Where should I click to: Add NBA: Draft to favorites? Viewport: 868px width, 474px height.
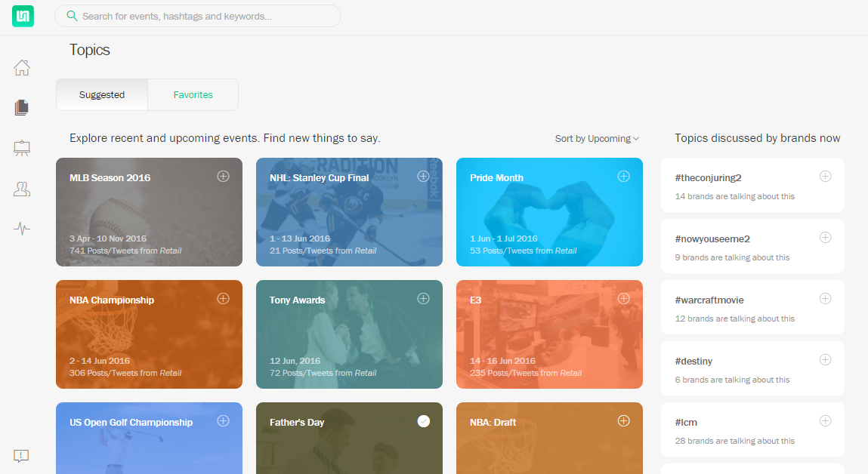[x=624, y=421]
